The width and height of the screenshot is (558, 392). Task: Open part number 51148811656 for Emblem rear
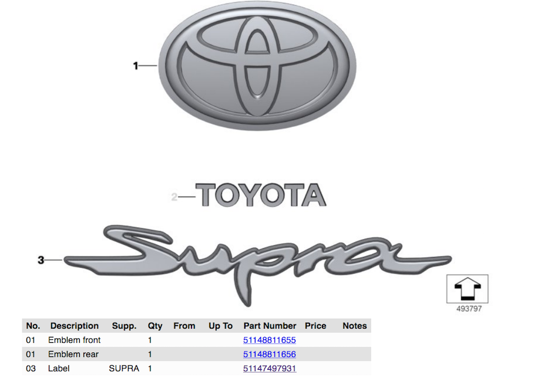pyautogui.click(x=270, y=354)
